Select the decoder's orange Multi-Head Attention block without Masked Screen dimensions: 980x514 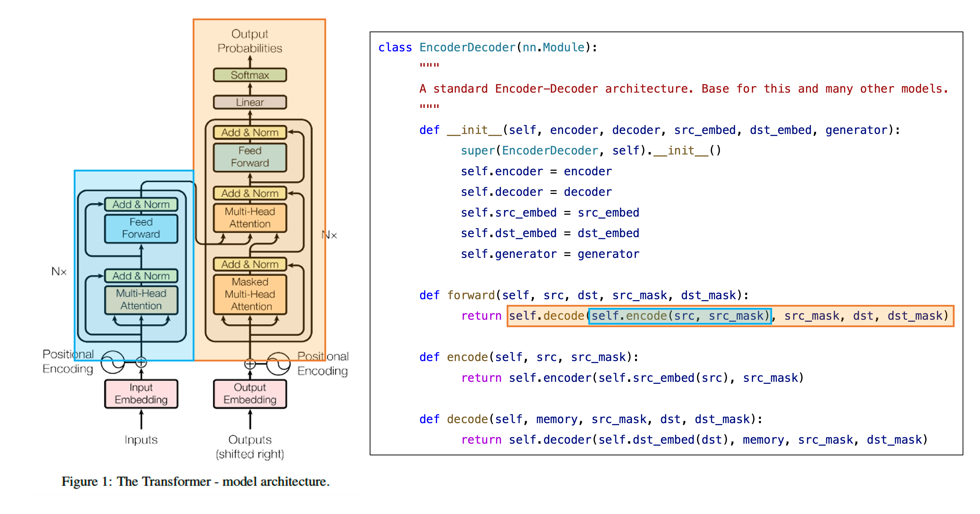[x=250, y=218]
